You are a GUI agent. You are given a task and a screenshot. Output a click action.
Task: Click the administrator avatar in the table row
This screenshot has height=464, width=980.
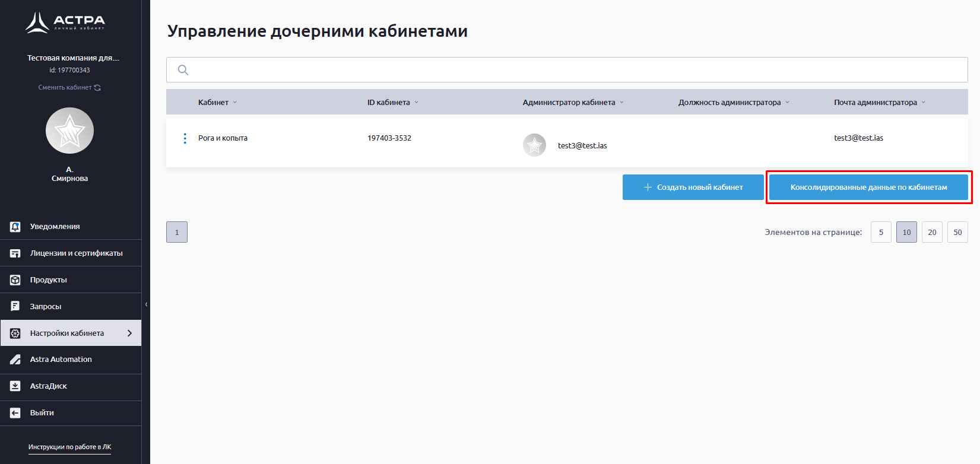[x=534, y=145]
